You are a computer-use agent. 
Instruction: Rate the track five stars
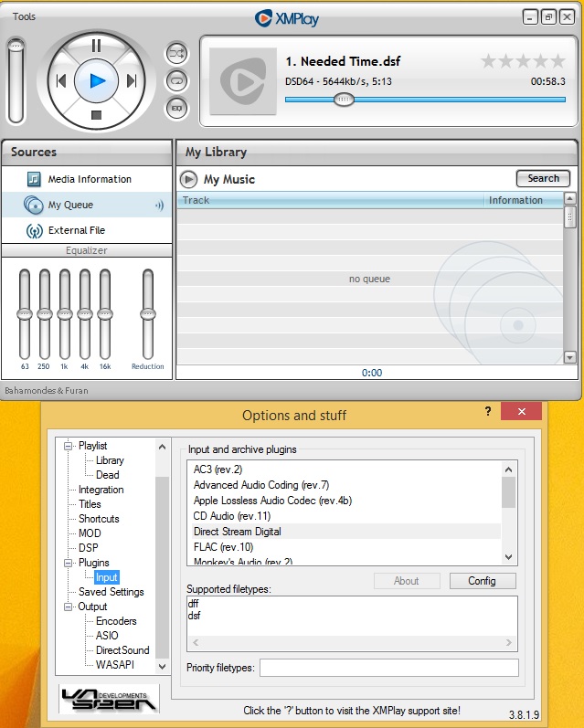coord(557,61)
